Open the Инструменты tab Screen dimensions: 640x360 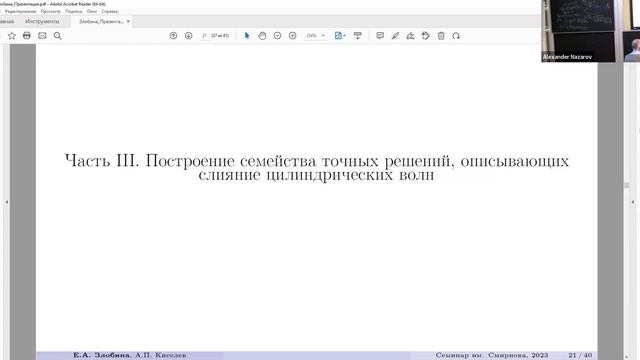point(42,21)
